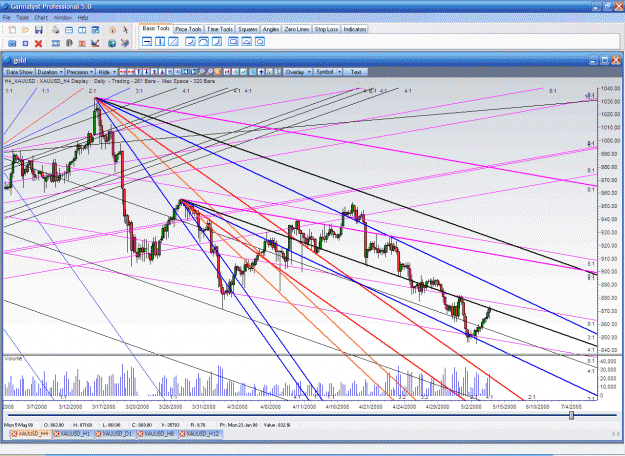Open the Help menu

pyautogui.click(x=83, y=18)
